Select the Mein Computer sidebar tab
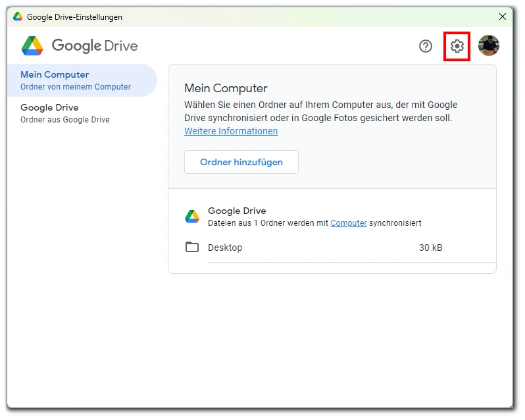This screenshot has width=525, height=420. click(x=82, y=80)
